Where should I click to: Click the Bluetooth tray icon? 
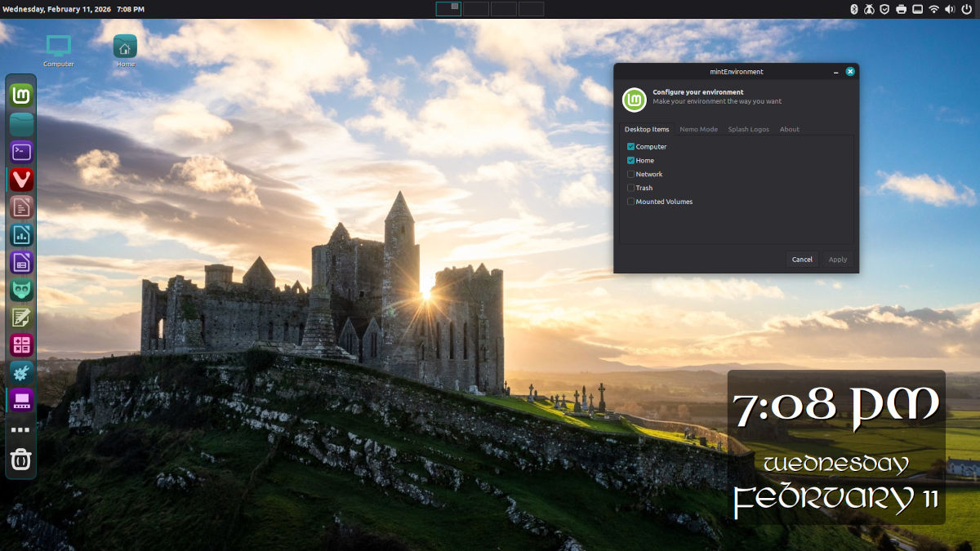pyautogui.click(x=854, y=9)
